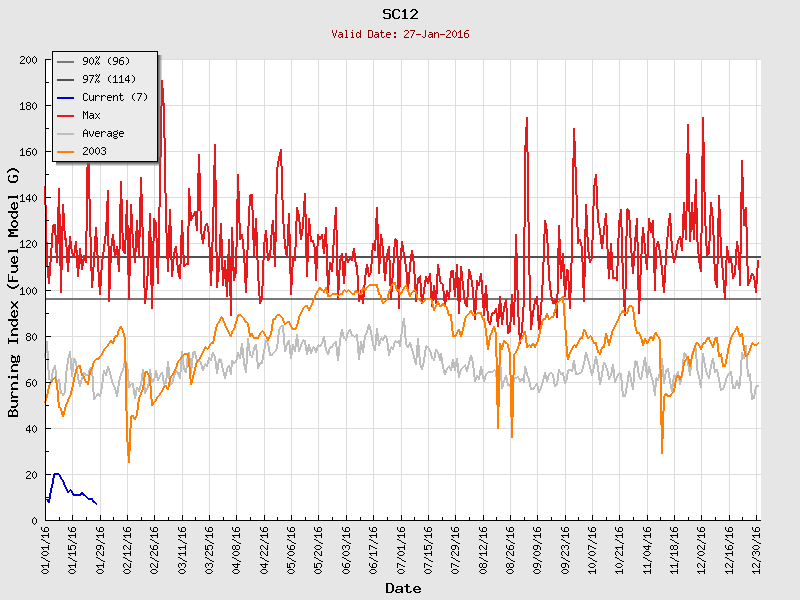Select the Average legend label
Screen dimensions: 800x600
coord(103,133)
